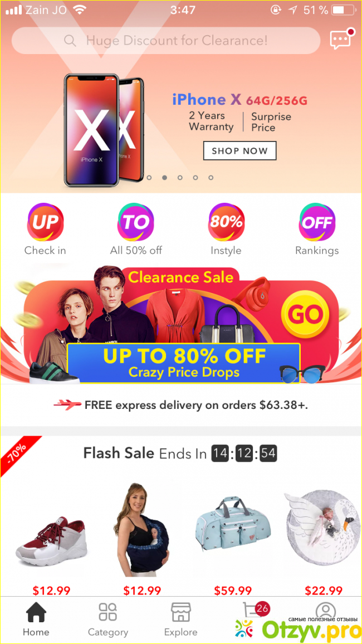Open the messages chat bubble icon
The height and width of the screenshot is (644, 362).
(x=341, y=39)
